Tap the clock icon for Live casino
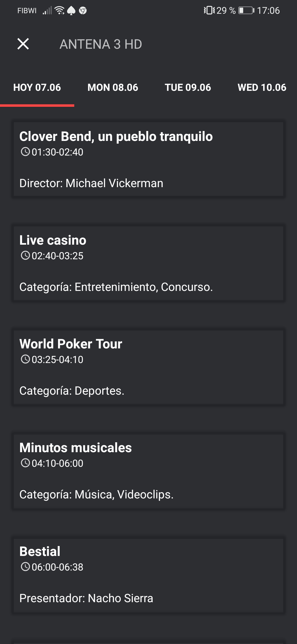This screenshot has height=644, width=297. 25,256
